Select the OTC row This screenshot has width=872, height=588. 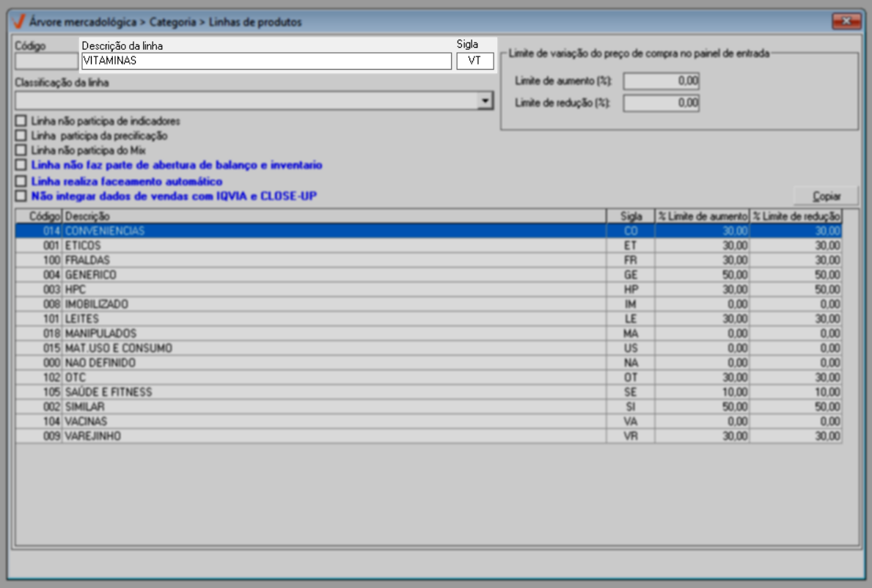click(x=428, y=378)
